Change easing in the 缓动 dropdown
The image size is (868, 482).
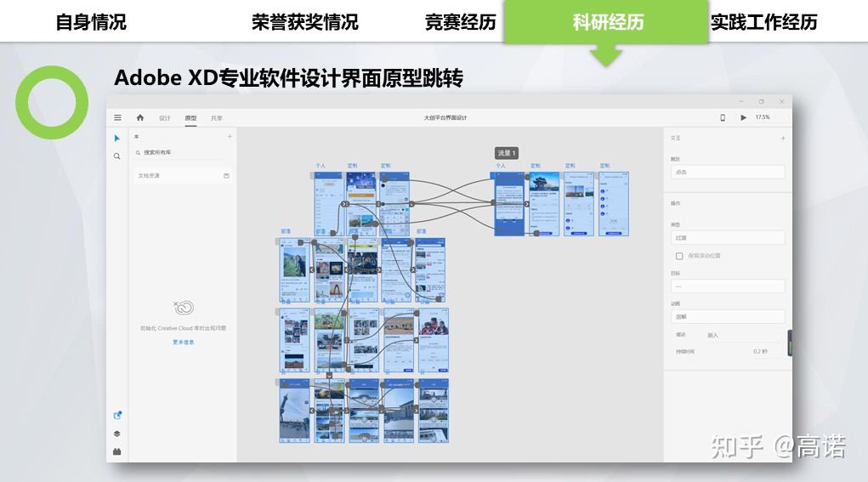[x=745, y=335]
